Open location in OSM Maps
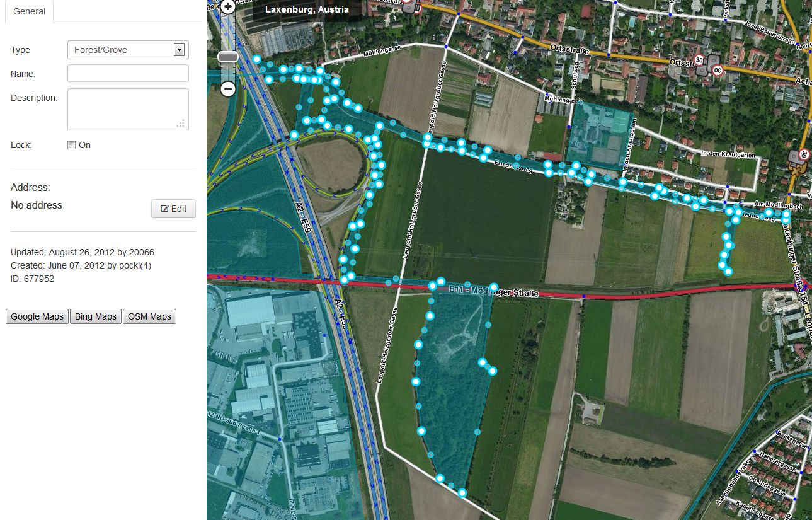The height and width of the screenshot is (520, 812). (149, 316)
